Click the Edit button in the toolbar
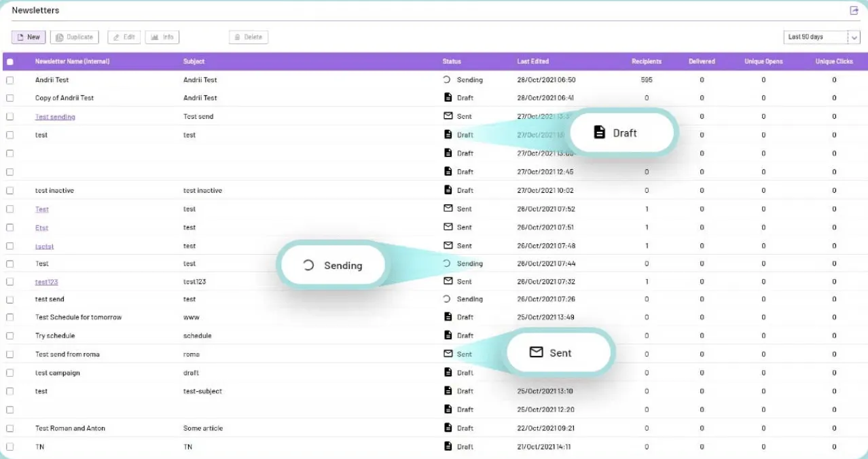The width and height of the screenshot is (868, 459). pyautogui.click(x=124, y=37)
